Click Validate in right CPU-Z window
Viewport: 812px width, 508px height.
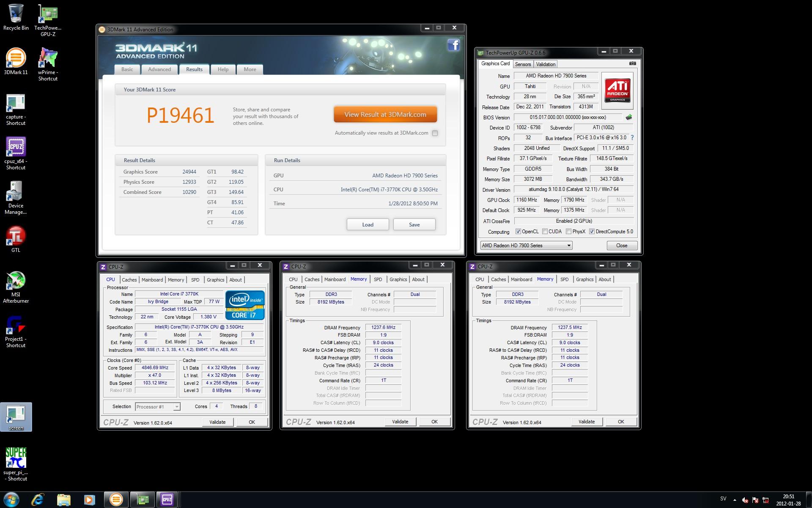click(587, 422)
